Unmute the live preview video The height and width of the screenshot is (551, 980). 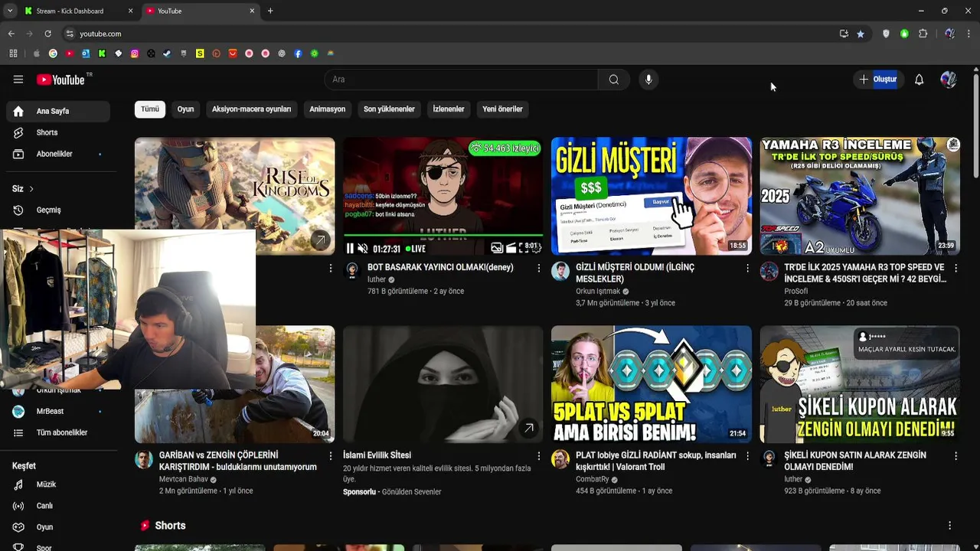(363, 248)
